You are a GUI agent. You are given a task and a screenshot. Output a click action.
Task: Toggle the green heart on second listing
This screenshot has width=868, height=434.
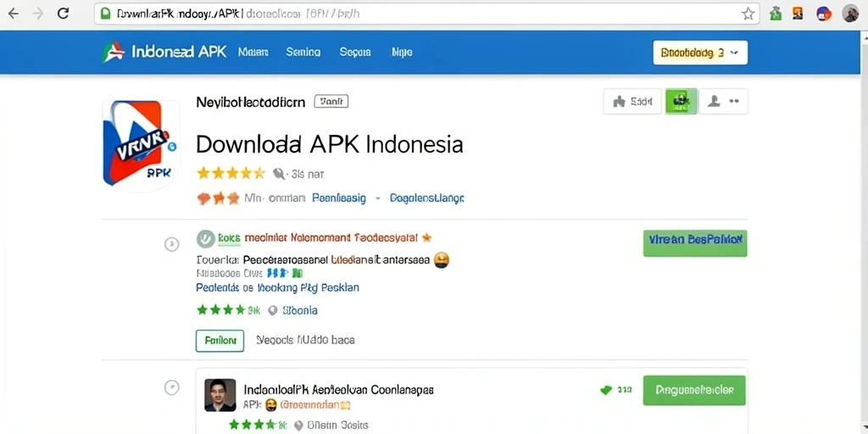607,390
